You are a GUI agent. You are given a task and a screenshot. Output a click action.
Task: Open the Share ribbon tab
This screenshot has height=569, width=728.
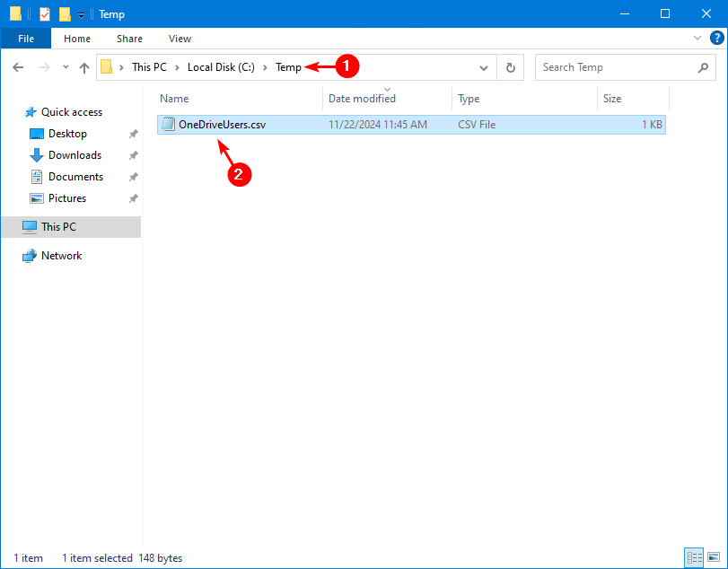pos(129,39)
